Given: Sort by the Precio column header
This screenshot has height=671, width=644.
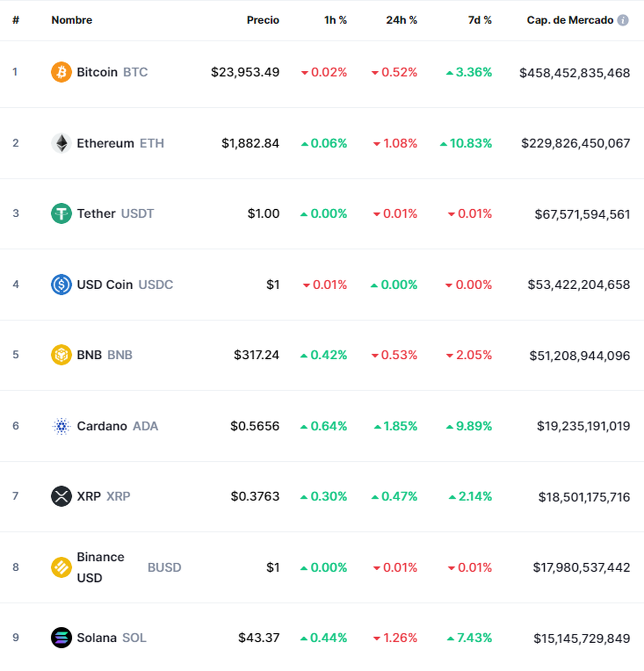Looking at the screenshot, I should (x=262, y=20).
